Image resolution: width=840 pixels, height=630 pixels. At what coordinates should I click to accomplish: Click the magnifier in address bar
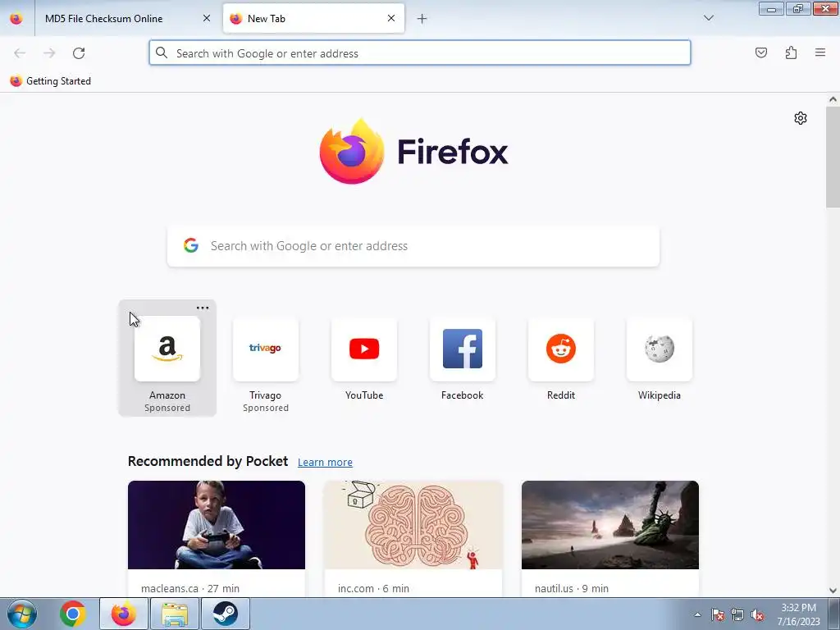tap(162, 53)
